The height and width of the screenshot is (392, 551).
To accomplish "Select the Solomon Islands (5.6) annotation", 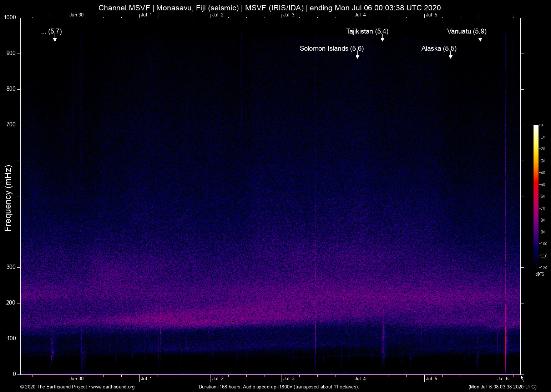I will [x=332, y=49].
